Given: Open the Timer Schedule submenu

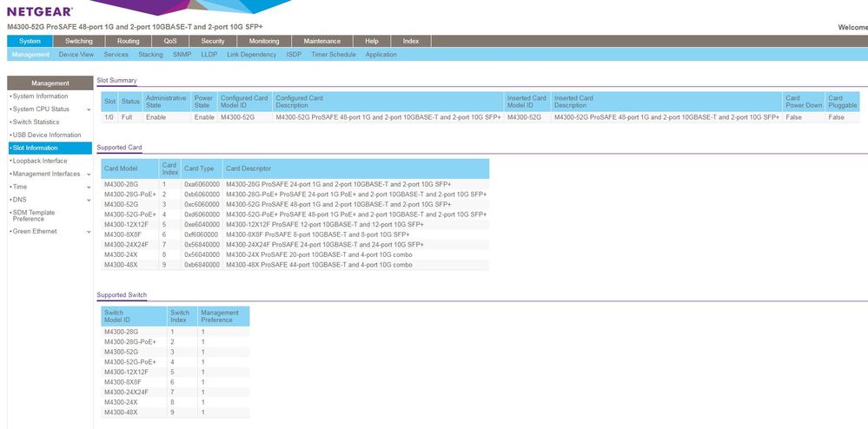Looking at the screenshot, I should 334,55.
